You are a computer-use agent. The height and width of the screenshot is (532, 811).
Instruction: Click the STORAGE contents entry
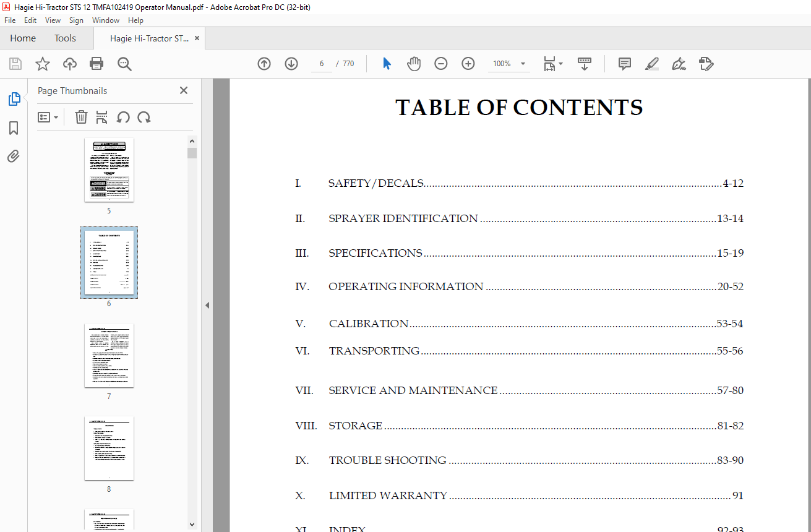519,426
